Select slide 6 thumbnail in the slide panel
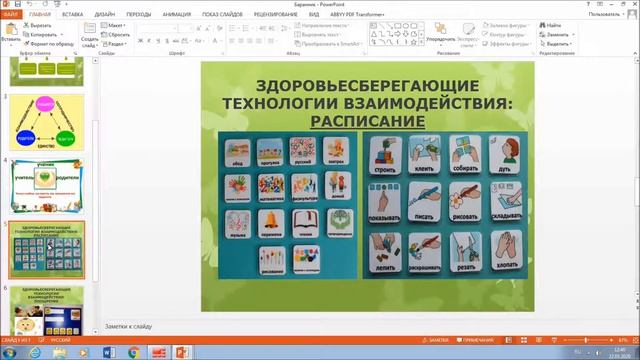This screenshot has width=640, height=360. 47,311
